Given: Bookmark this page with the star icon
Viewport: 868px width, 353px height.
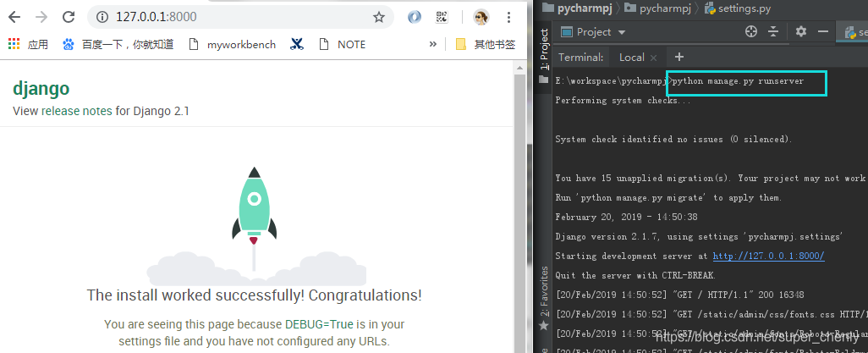Looking at the screenshot, I should tap(379, 17).
